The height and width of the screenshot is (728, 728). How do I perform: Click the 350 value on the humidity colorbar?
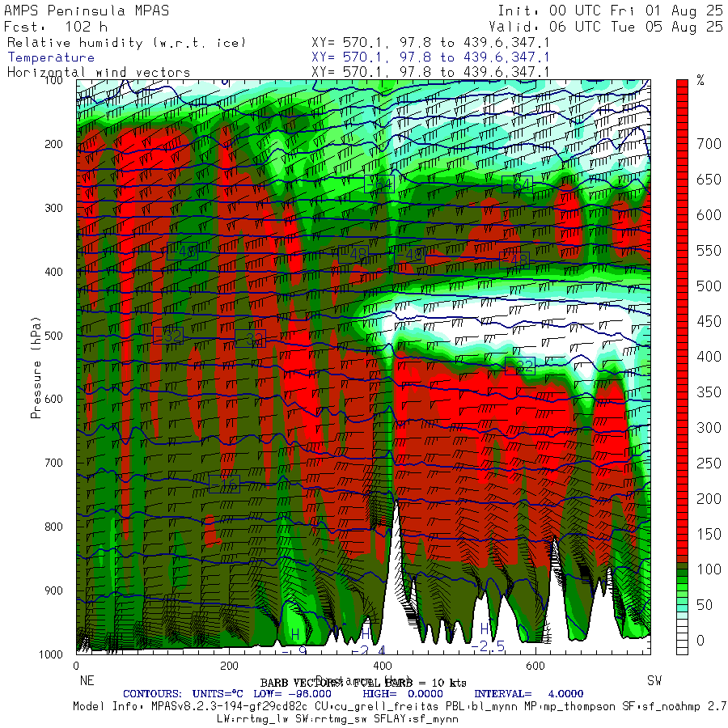pyautogui.click(x=709, y=392)
